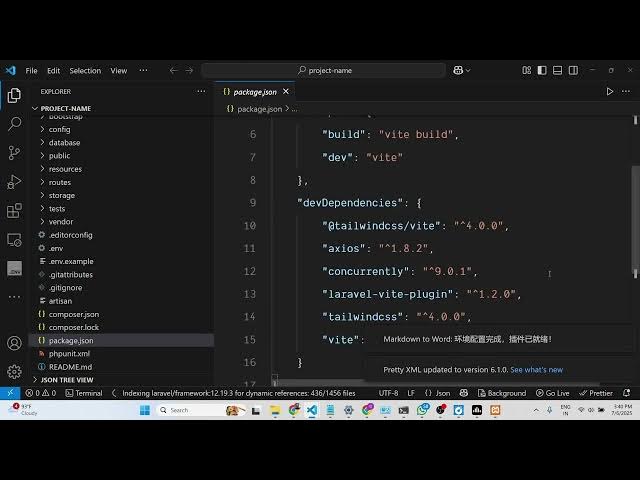Show errors and warnings in status bar
The width and height of the screenshot is (640, 480).
[40, 393]
